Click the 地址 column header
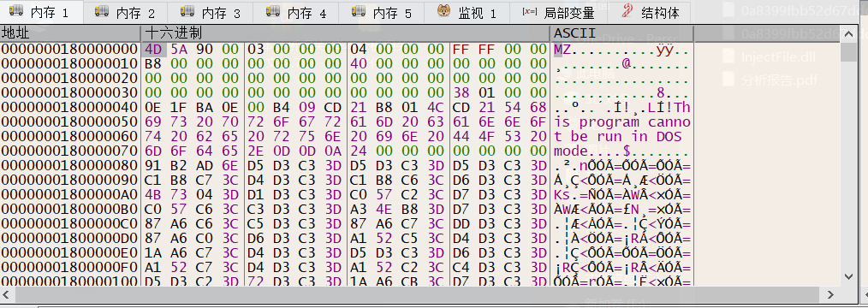Viewport: 868px width, 308px height. pos(70,33)
